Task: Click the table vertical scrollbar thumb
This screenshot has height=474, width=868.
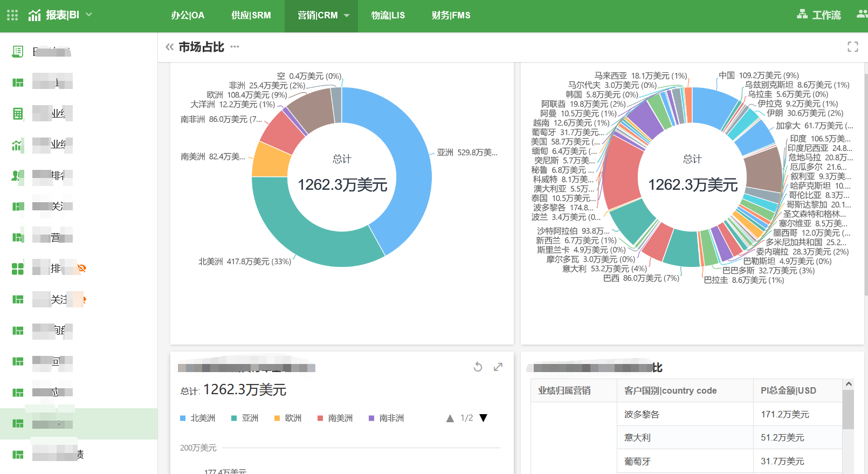Action: coord(849,410)
